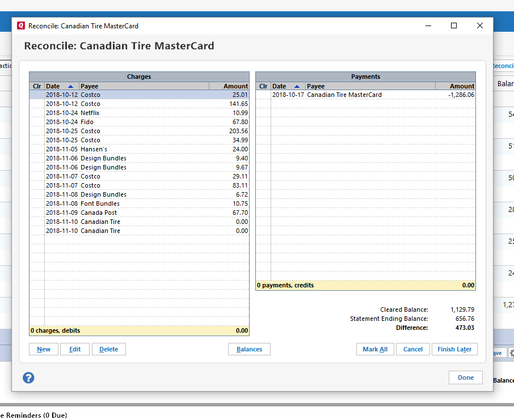Select the Costco 203.56 charge
514x420 pixels.
click(x=140, y=131)
